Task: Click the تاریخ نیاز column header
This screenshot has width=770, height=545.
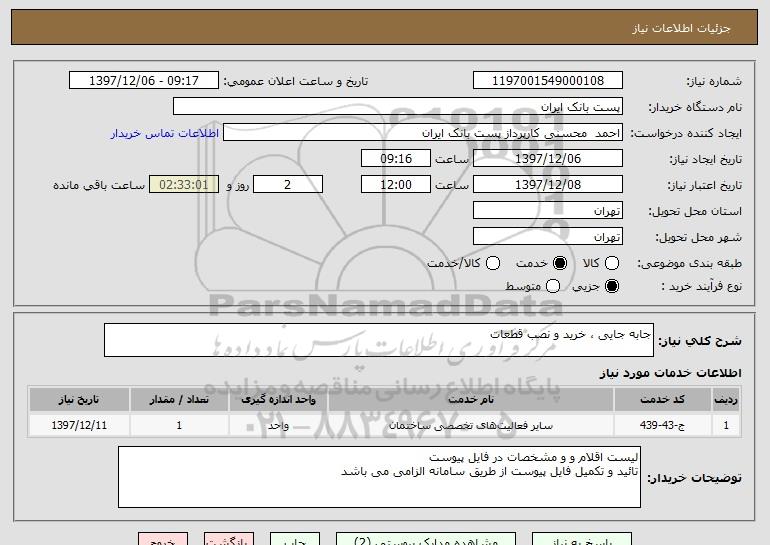Action: pos(79,400)
